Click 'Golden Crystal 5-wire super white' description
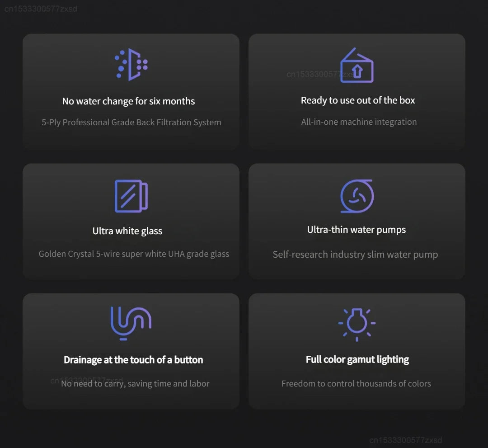 pyautogui.click(x=134, y=254)
